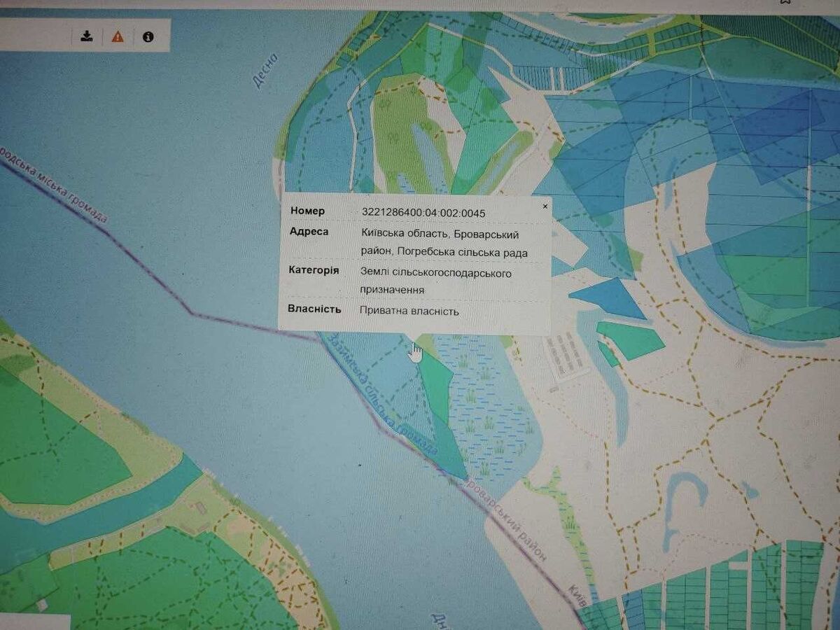Image resolution: width=840 pixels, height=630 pixels.
Task: Click the міська громада label on the left
Action: (x=56, y=185)
